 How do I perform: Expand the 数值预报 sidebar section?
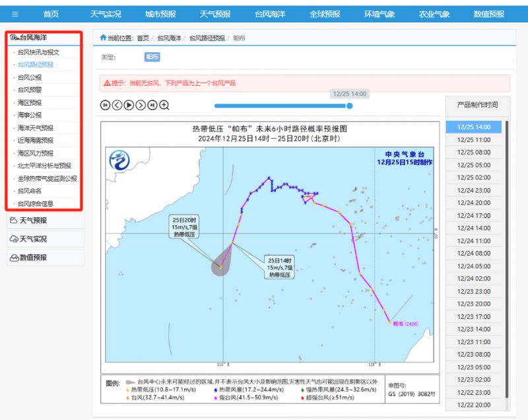(45, 258)
